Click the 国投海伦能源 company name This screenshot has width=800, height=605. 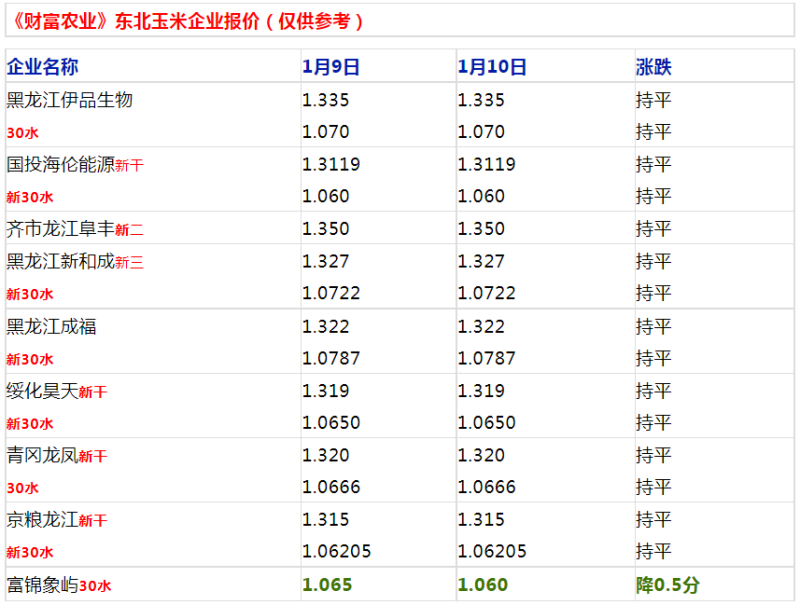[60, 164]
